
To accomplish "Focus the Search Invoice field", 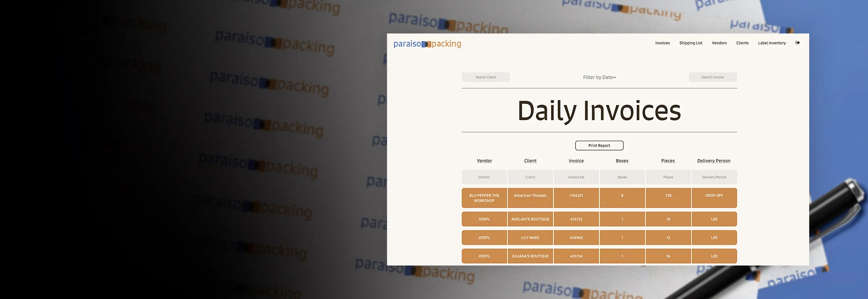I will pyautogui.click(x=712, y=77).
